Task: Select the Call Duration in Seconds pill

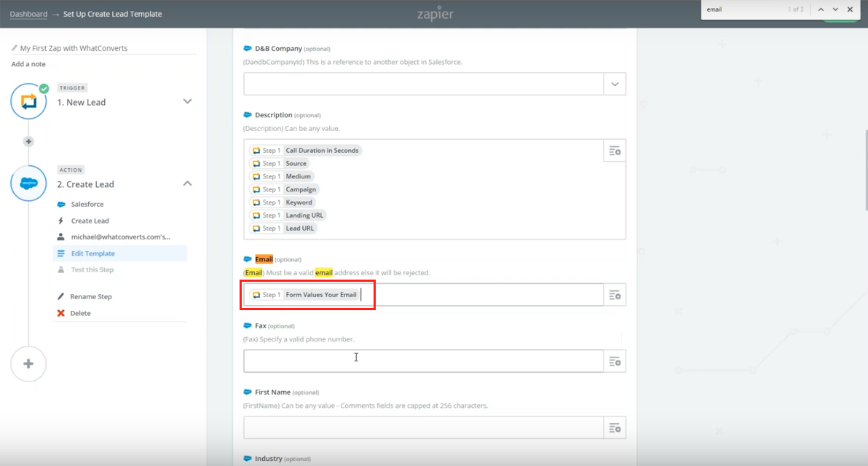Action: (x=305, y=151)
